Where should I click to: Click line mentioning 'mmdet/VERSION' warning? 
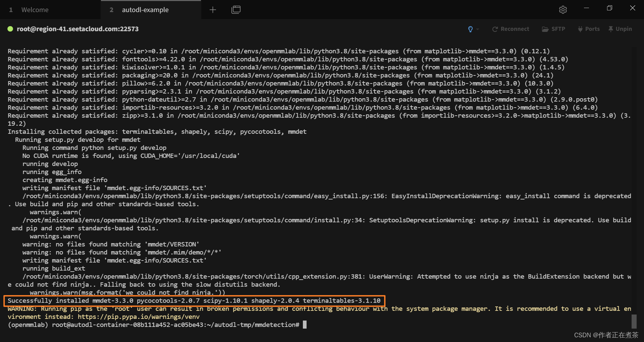(111, 244)
